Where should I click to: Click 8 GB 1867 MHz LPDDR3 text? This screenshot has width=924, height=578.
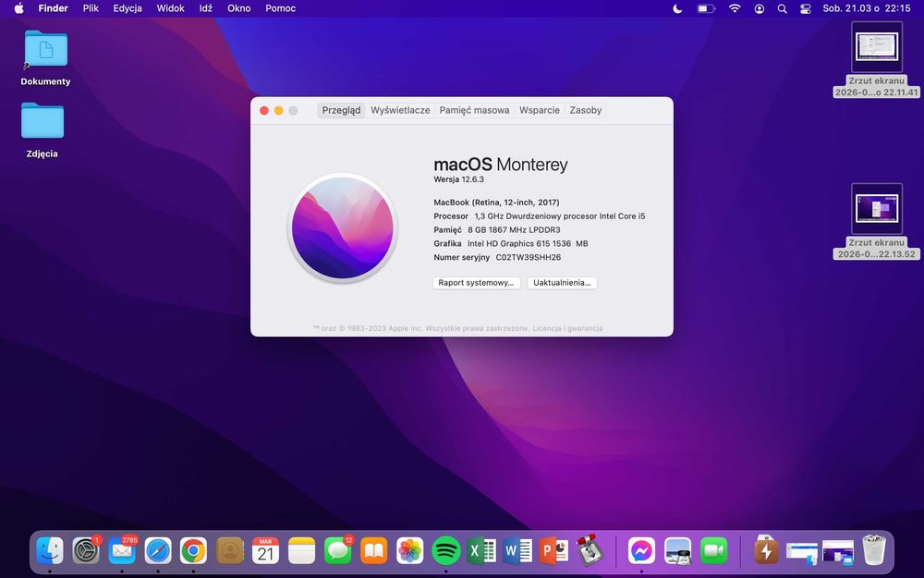point(514,230)
